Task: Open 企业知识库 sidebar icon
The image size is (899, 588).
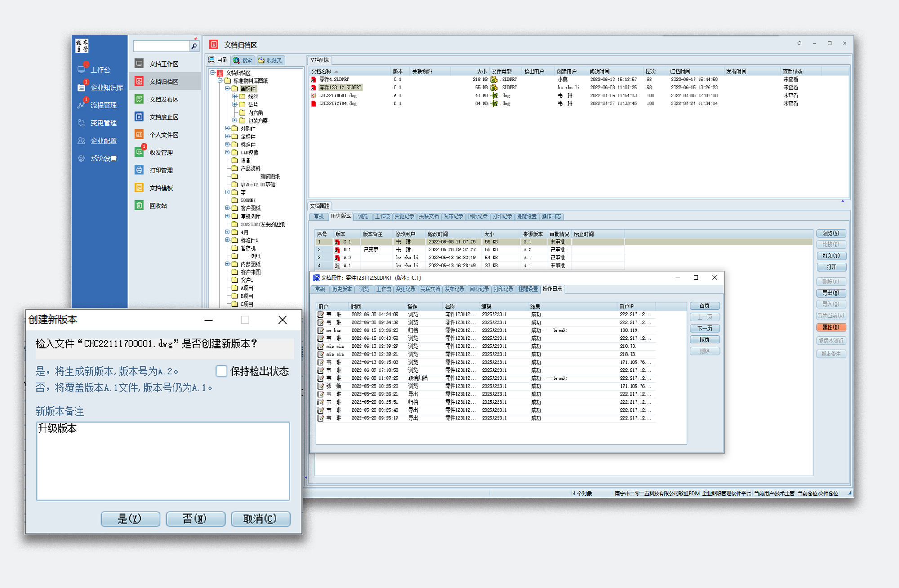Action: click(81, 88)
